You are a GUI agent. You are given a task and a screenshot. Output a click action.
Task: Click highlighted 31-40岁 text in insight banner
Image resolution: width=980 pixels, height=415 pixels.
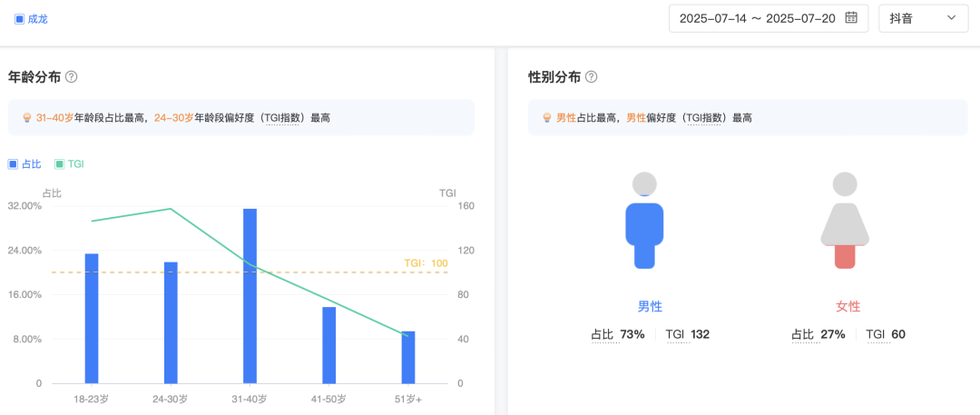[x=55, y=117]
